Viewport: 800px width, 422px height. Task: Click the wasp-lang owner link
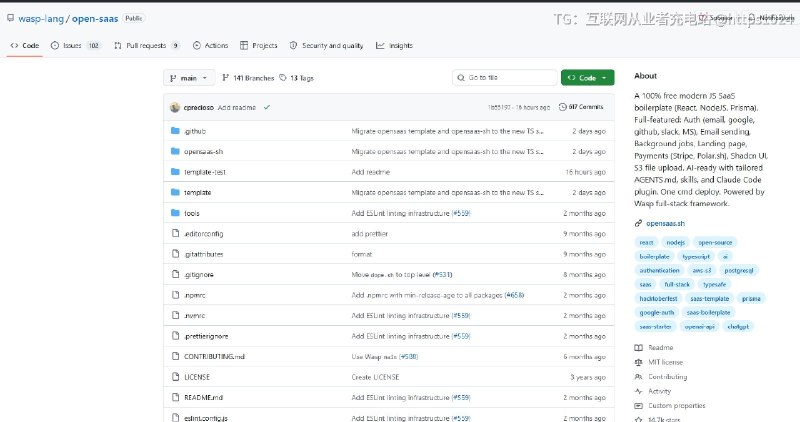(41, 19)
